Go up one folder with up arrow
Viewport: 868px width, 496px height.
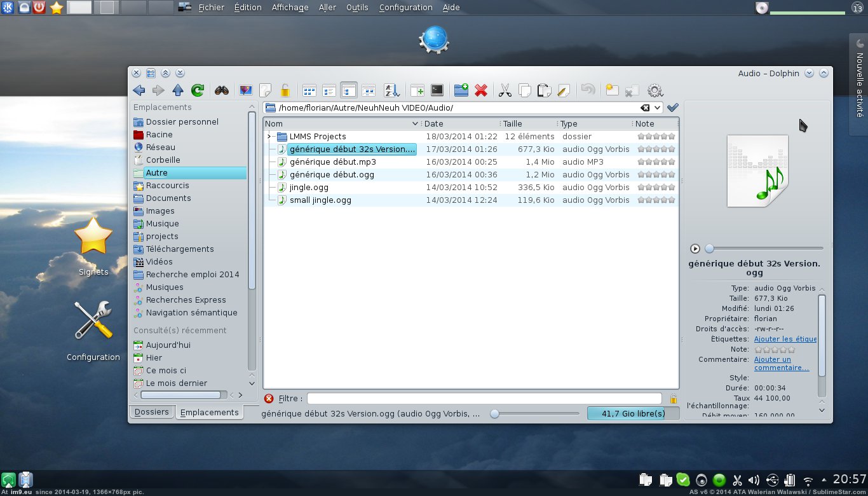point(178,90)
